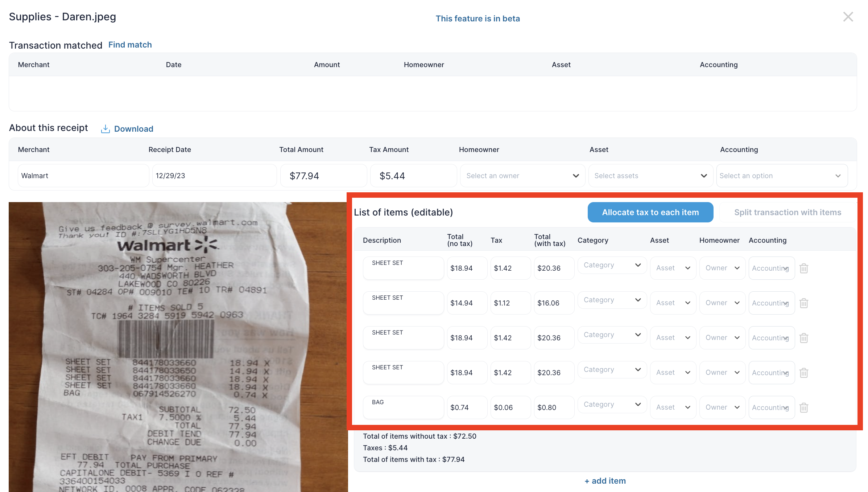Edit the first SHEET SET description field

pos(403,268)
